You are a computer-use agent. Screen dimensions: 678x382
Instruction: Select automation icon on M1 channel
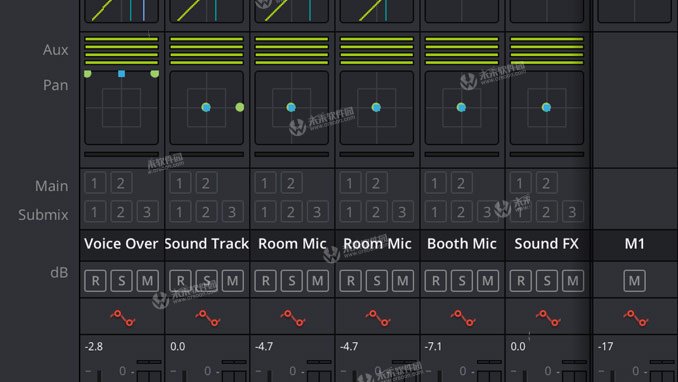coord(636,318)
